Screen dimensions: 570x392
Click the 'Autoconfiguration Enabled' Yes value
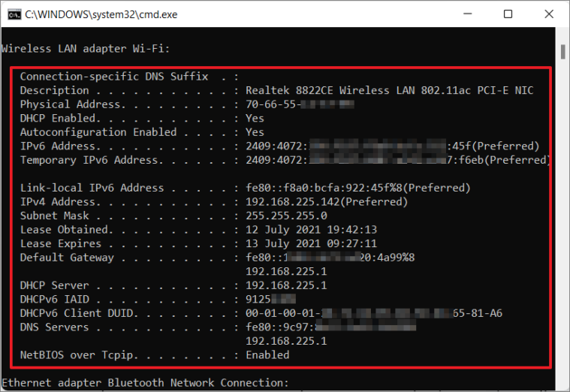click(x=255, y=132)
